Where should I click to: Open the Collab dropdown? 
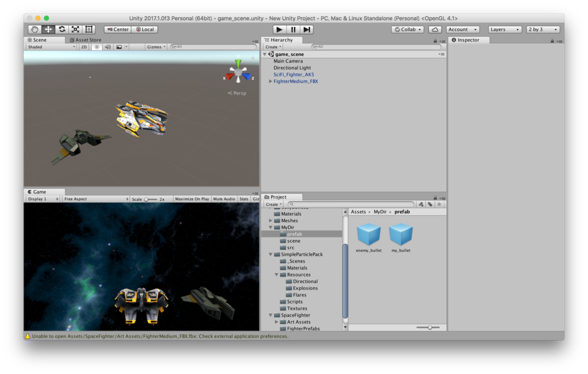(x=408, y=29)
